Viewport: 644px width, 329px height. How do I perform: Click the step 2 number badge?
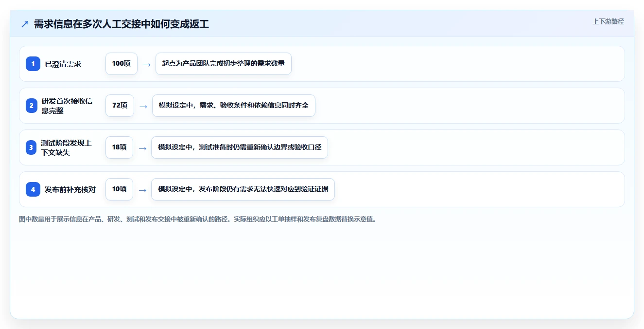coord(32,106)
